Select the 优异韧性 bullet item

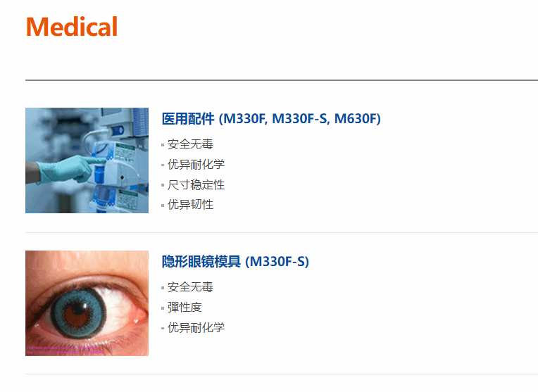tap(190, 205)
